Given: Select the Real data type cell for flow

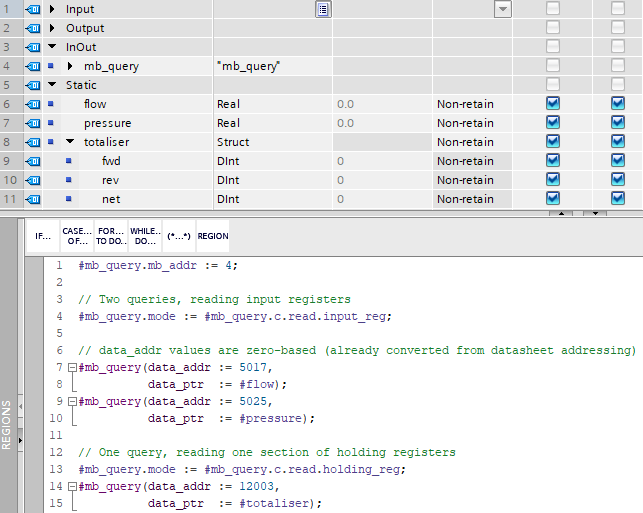Looking at the screenshot, I should coord(273,104).
